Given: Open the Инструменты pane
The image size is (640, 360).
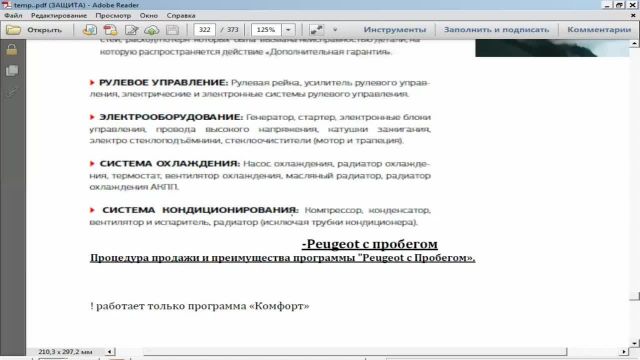Looking at the screenshot, I should pyautogui.click(x=395, y=30).
